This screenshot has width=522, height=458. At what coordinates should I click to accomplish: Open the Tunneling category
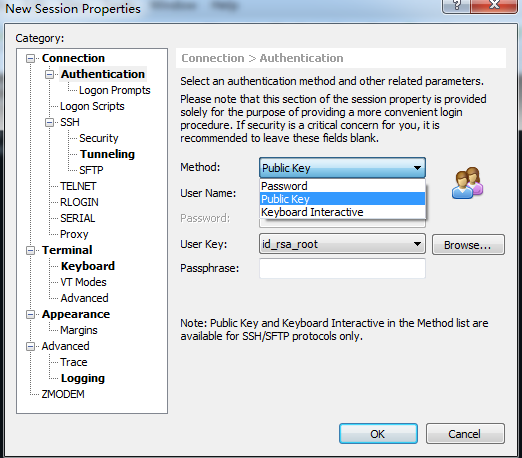(107, 154)
